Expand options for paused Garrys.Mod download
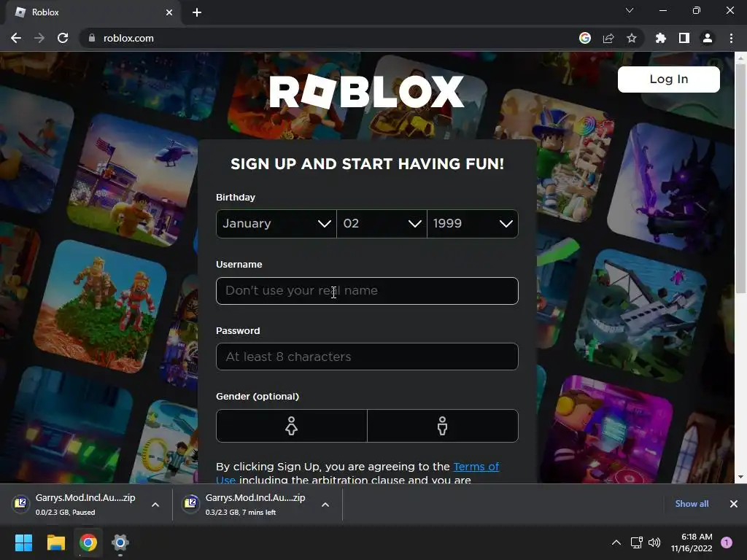Viewport: 747px width, 560px height. pos(155,505)
